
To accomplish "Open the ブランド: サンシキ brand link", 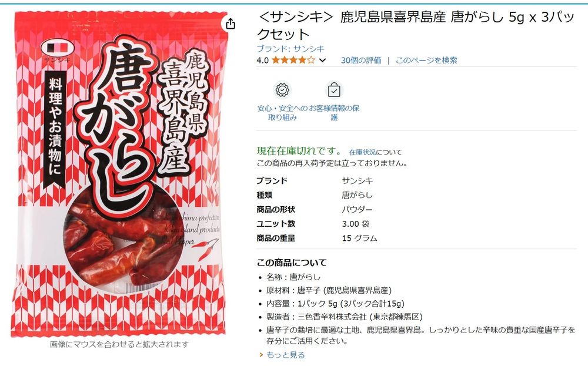I will coord(290,49).
